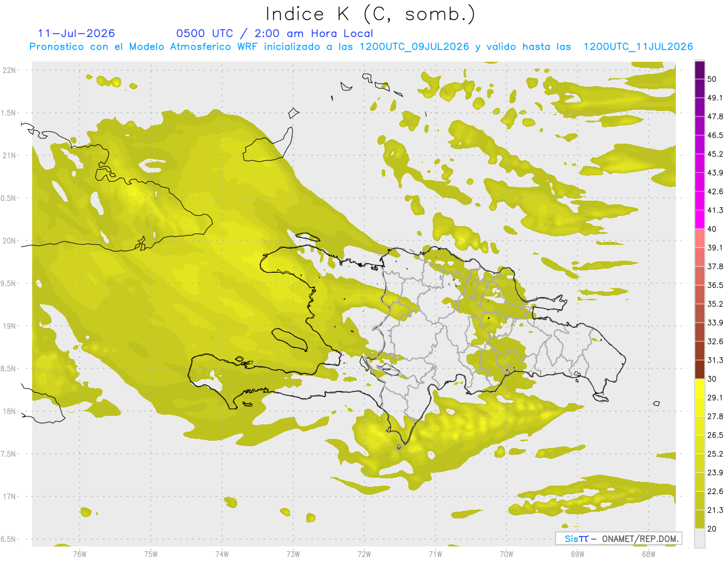The height and width of the screenshot is (562, 728).
Task: Click the '30' colorbar label
Action: (712, 379)
